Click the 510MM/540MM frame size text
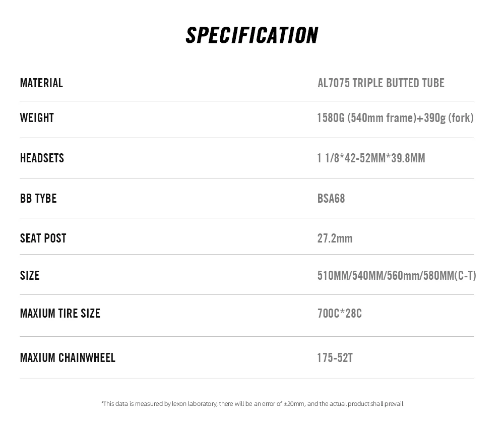Image resolution: width=504 pixels, height=424 pixels. coord(350,276)
